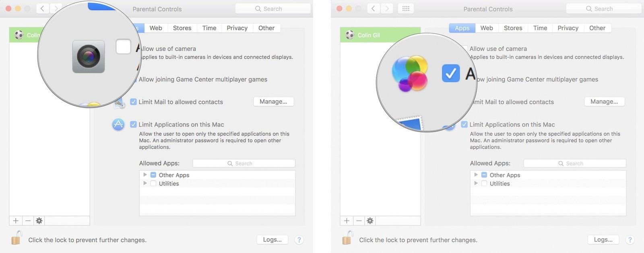Click the Show All grid icon
This screenshot has height=253, width=644.
pos(406,8)
